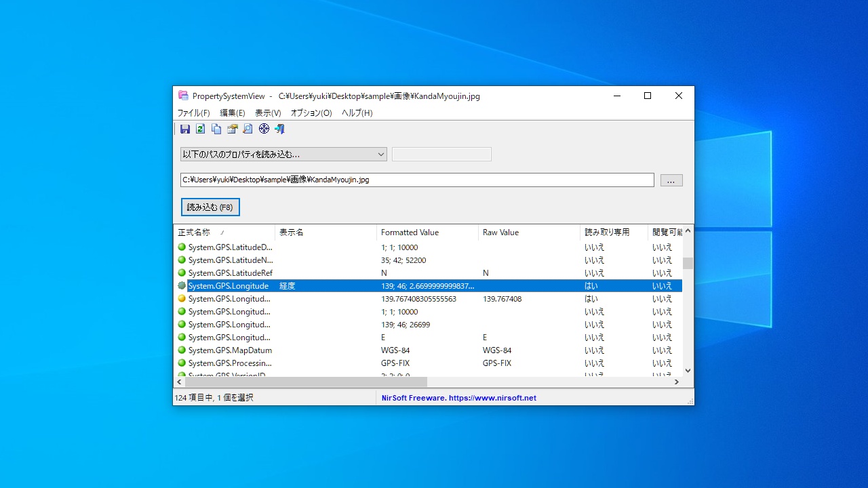The height and width of the screenshot is (488, 868).
Task: Click the horizontal scrollbar left arrow
Action: (x=179, y=382)
